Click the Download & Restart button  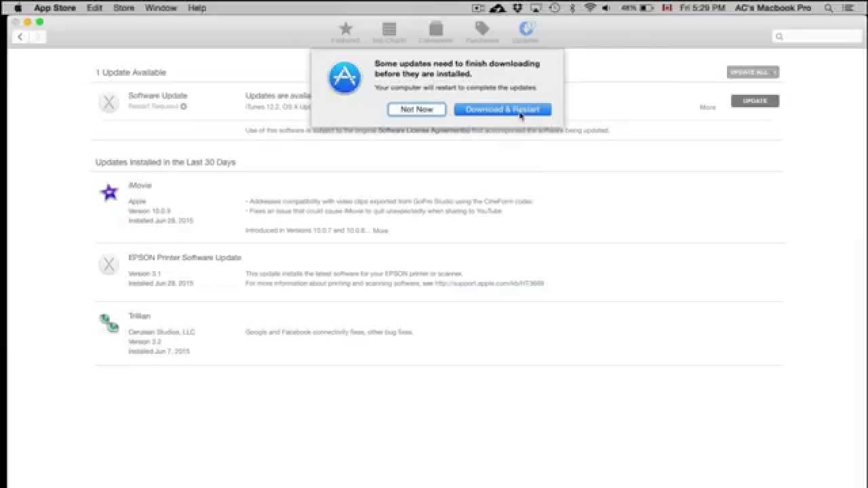[502, 109]
